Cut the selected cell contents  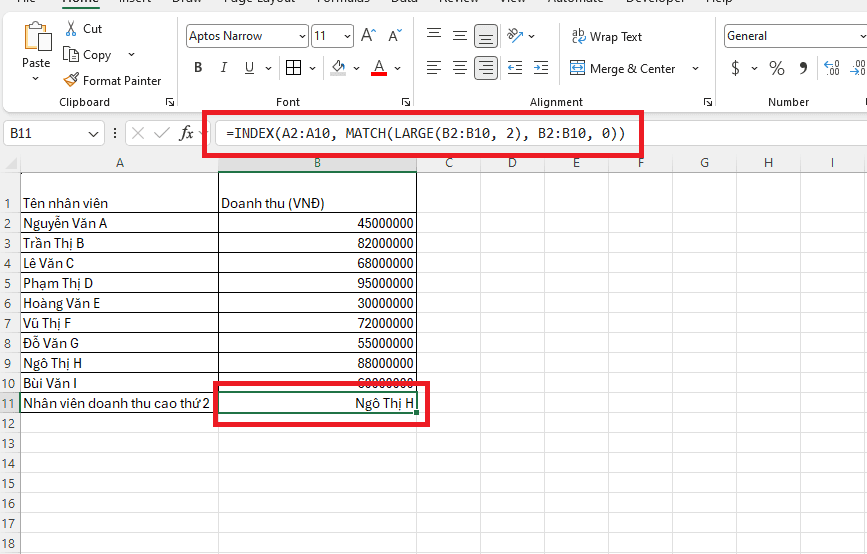coord(83,29)
